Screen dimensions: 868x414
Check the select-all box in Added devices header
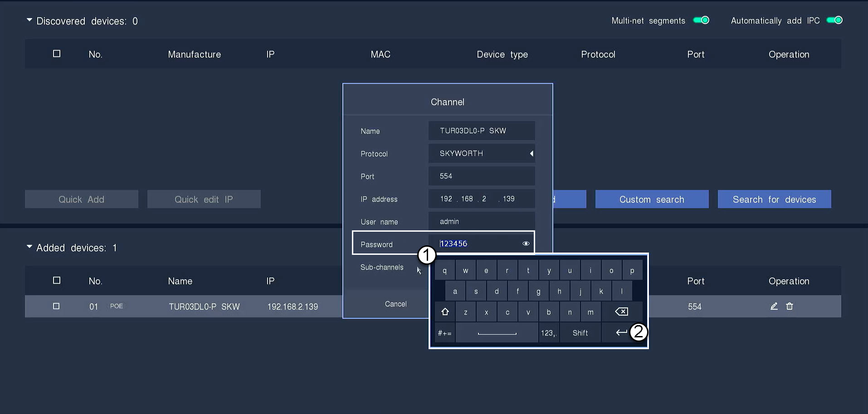(57, 280)
